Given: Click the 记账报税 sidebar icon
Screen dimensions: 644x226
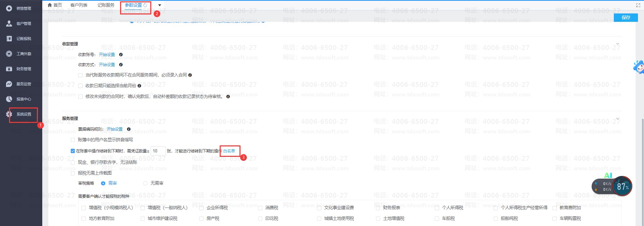Looking at the screenshot, I should pos(9,39).
